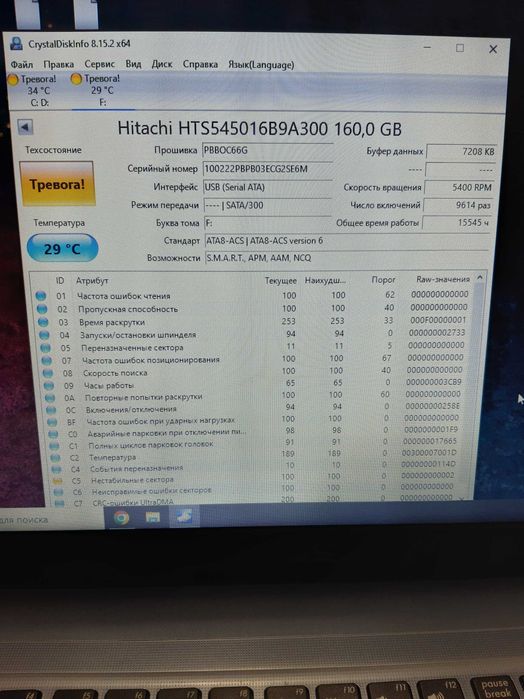Click the blue status icon for attribute C6

(x=58, y=492)
